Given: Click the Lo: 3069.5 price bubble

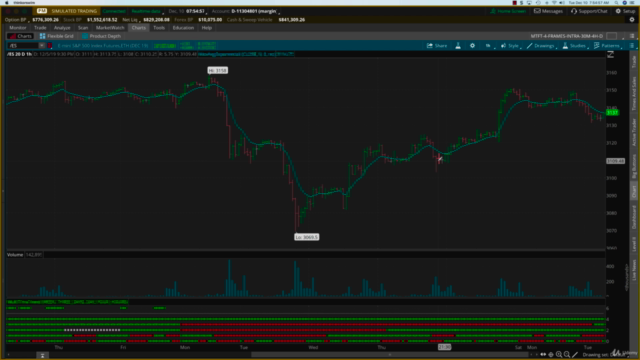Looking at the screenshot, I should (x=307, y=237).
